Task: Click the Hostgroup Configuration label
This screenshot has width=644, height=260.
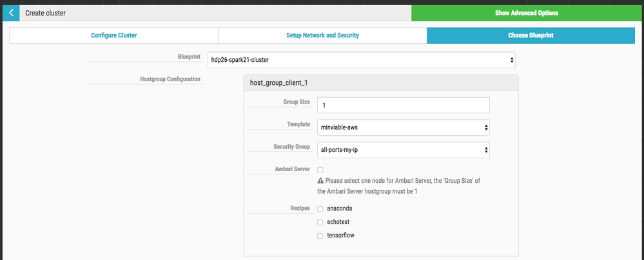Action: 170,79
